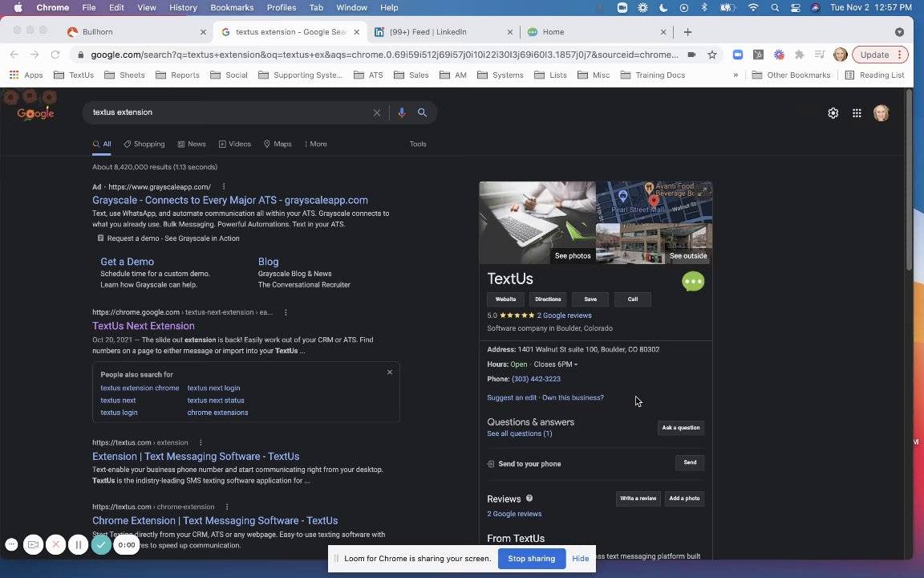This screenshot has height=578, width=924.
Task: Click Send to your phone button
Action: [690, 462]
